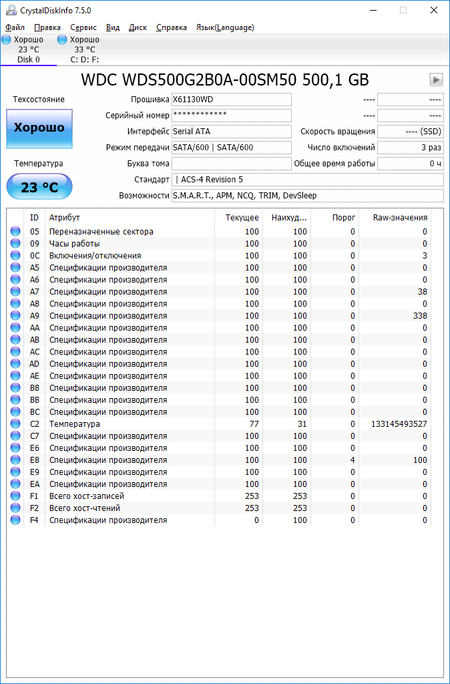The image size is (450, 684).
Task: Click the total work hours field '0 ч'
Action: point(410,164)
